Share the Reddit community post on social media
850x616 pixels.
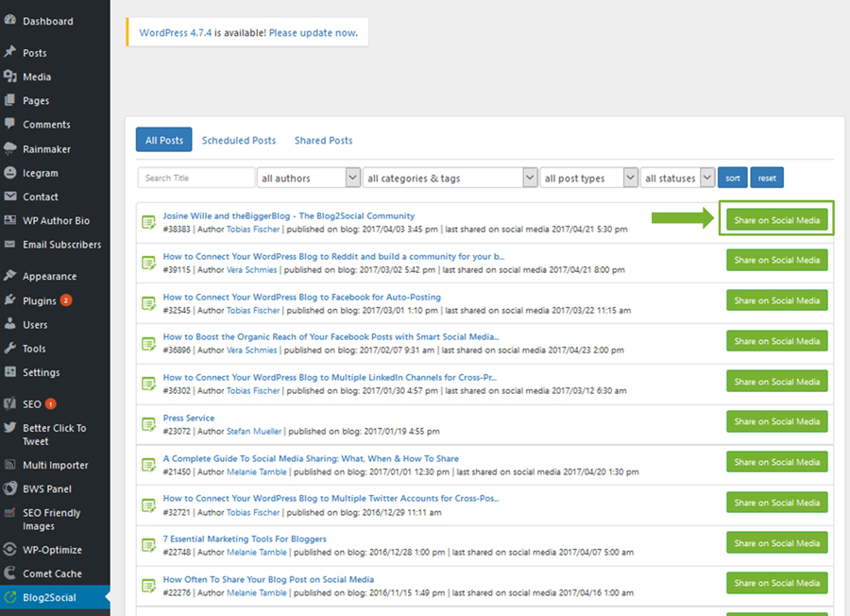click(777, 260)
